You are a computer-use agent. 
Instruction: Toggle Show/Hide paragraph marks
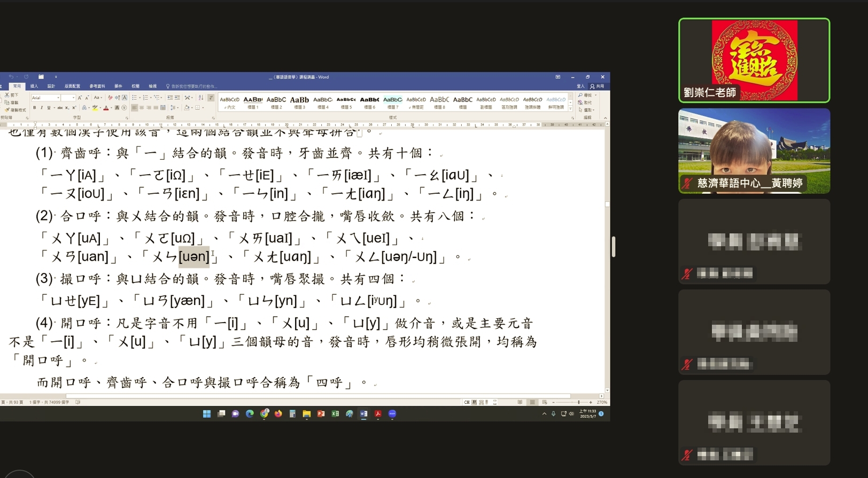pos(211,98)
